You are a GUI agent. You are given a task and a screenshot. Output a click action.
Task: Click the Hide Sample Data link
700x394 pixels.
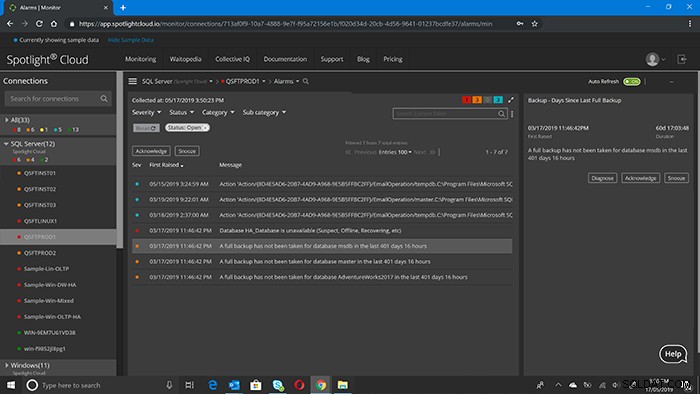coord(130,40)
